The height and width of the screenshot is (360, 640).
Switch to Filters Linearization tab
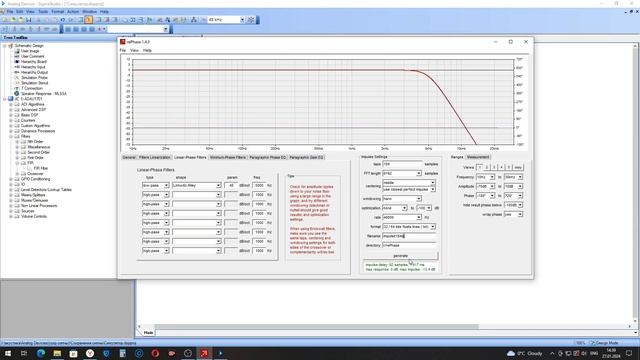click(x=154, y=157)
